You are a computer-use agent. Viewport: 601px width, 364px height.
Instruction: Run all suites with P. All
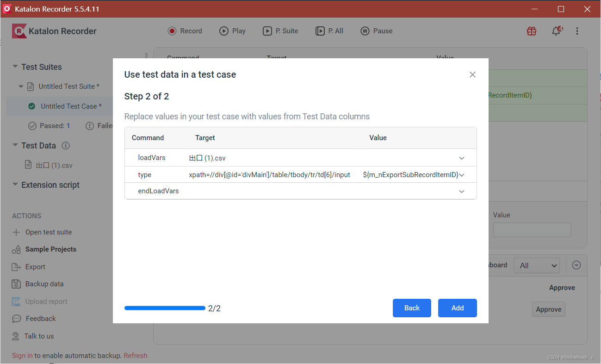[x=329, y=31]
